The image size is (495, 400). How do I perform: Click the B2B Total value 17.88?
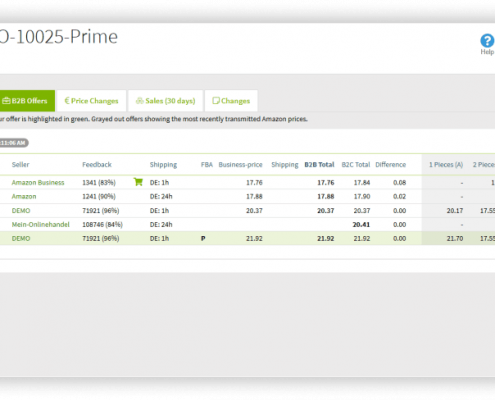tap(326, 197)
